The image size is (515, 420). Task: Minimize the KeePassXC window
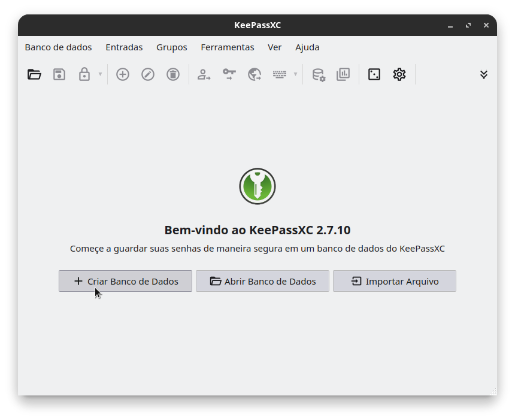pos(450,25)
